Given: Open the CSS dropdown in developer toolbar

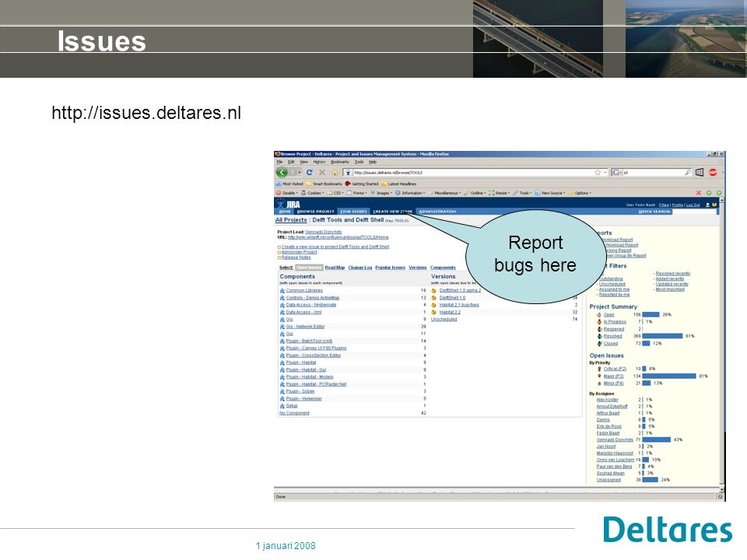Looking at the screenshot, I should [x=335, y=194].
